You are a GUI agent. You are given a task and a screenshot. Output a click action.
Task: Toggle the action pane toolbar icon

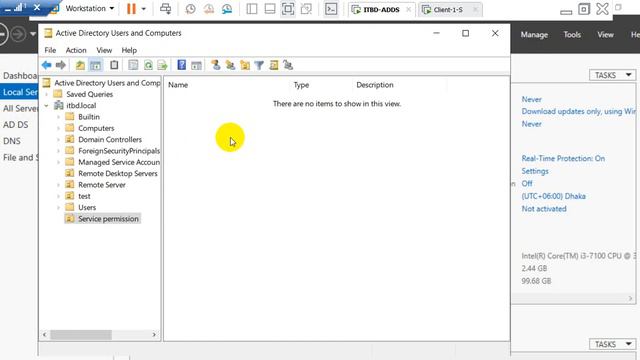tap(196, 65)
